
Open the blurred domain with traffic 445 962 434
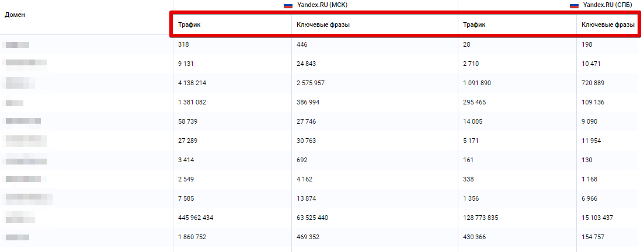[19, 218]
